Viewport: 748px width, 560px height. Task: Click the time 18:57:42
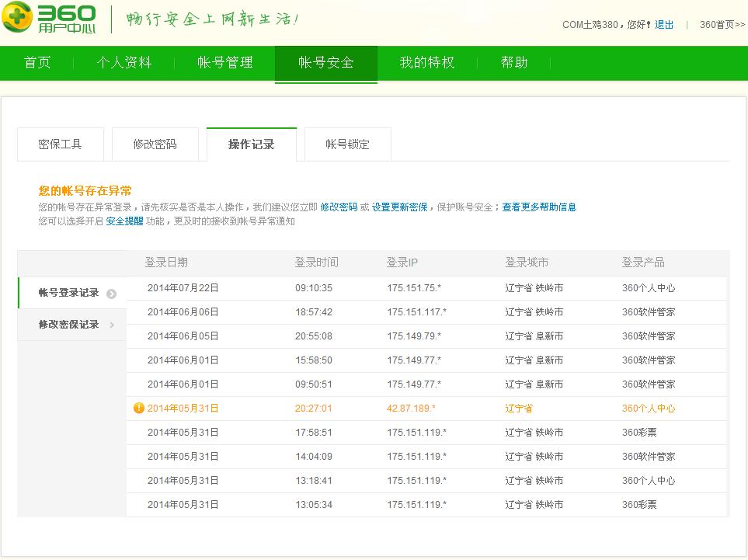pyautogui.click(x=314, y=312)
